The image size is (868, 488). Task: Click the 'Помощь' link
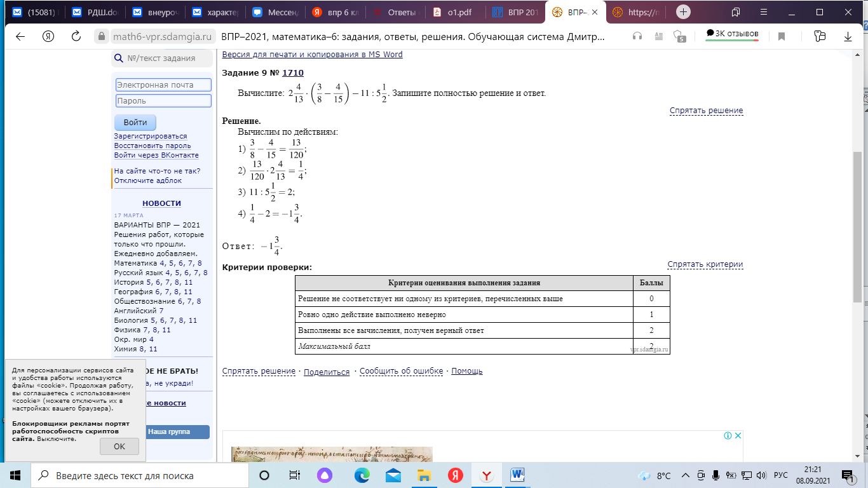pyautogui.click(x=467, y=371)
